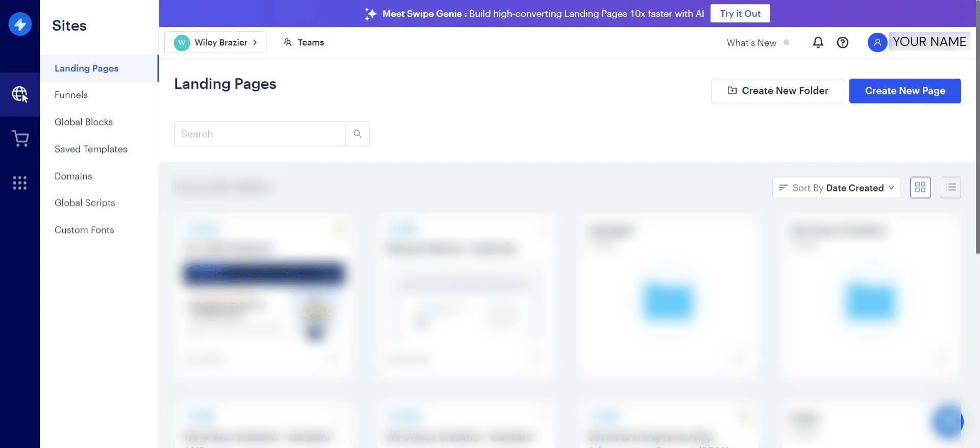Image resolution: width=980 pixels, height=448 pixels.
Task: Open the Teams link
Action: 304,42
